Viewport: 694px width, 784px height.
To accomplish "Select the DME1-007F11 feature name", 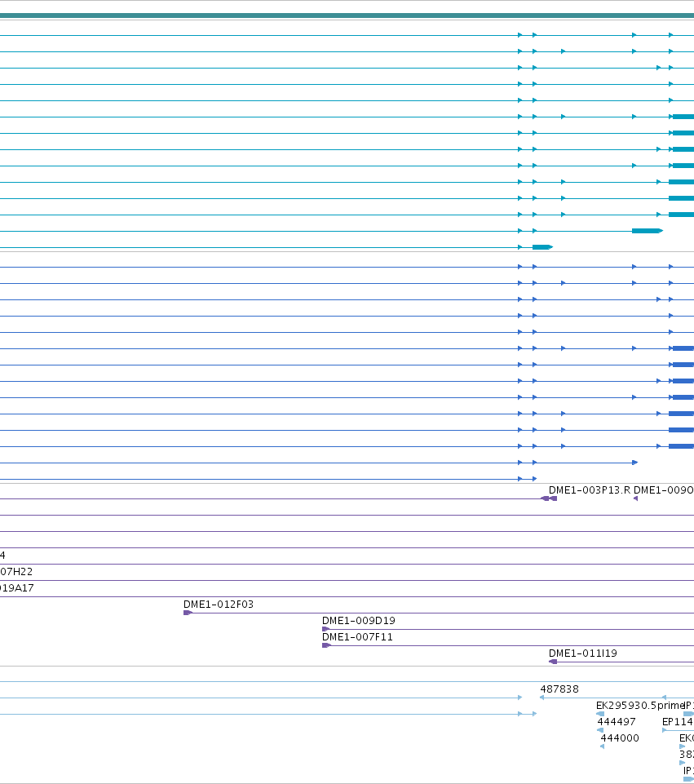I will click(x=357, y=637).
